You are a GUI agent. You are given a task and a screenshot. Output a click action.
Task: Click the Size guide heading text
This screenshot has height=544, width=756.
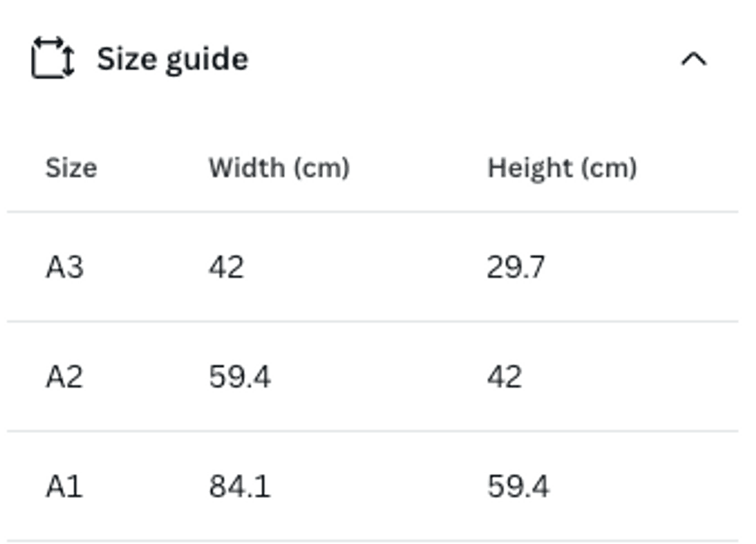(172, 59)
